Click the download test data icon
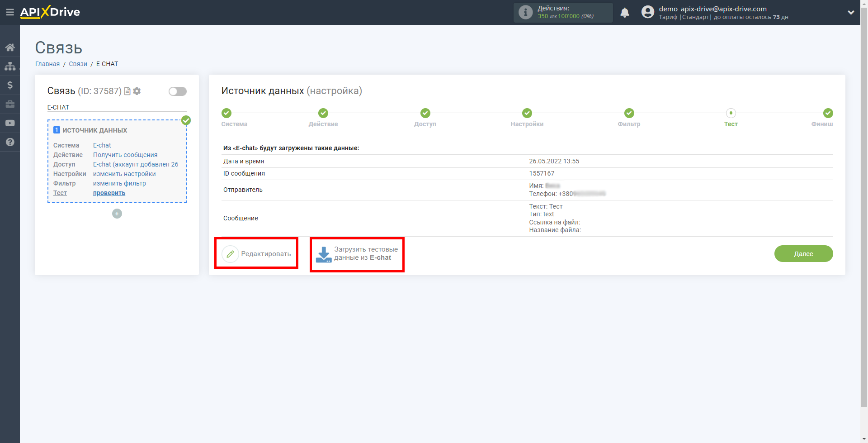This screenshot has width=868, height=443. pos(324,254)
